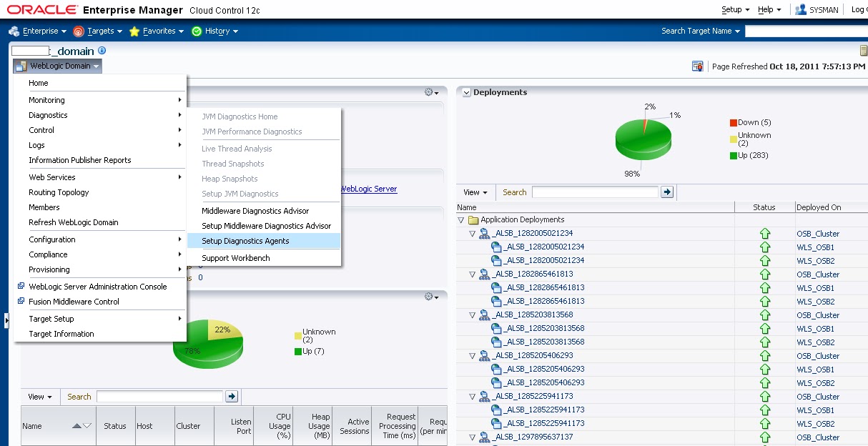The height and width of the screenshot is (446, 868).
Task: Select Setup Diagnostics Agents
Action: pos(264,241)
